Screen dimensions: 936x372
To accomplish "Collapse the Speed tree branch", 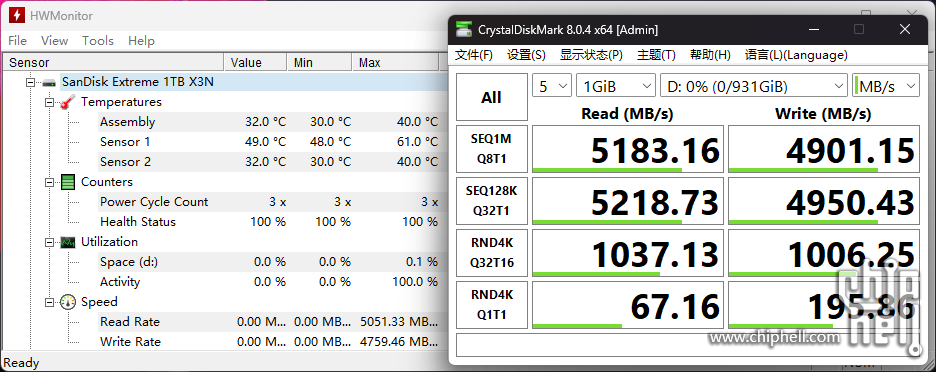I will (50, 302).
